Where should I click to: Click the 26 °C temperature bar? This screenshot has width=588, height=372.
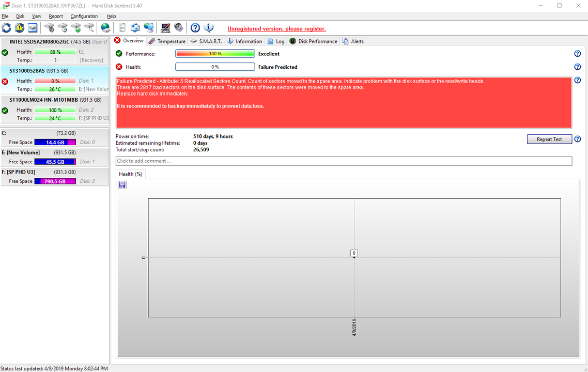point(55,89)
